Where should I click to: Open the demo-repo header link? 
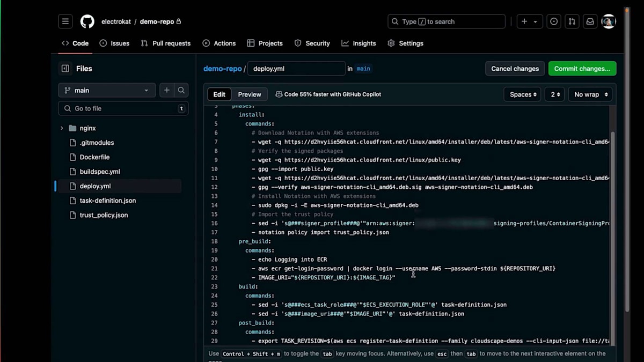pyautogui.click(x=156, y=22)
